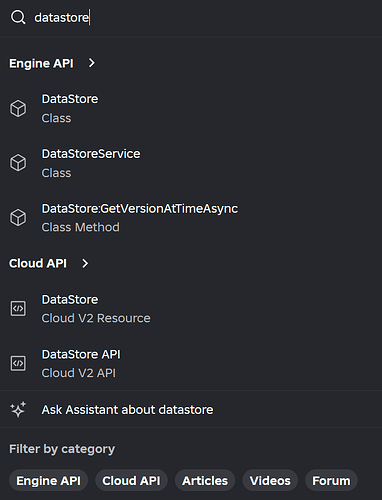Open the Engine API heading
Viewport: 382px width, 500px height.
point(41,63)
